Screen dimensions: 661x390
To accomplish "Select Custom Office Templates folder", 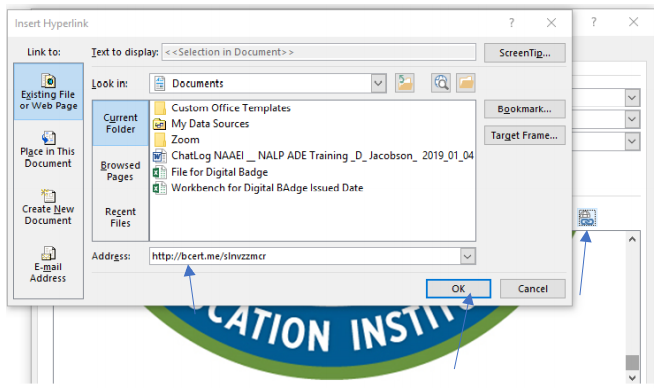I will point(223,108).
